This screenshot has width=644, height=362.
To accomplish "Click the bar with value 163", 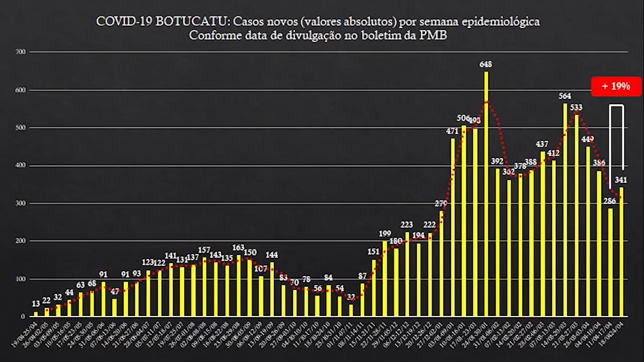I will pyautogui.click(x=239, y=285).
